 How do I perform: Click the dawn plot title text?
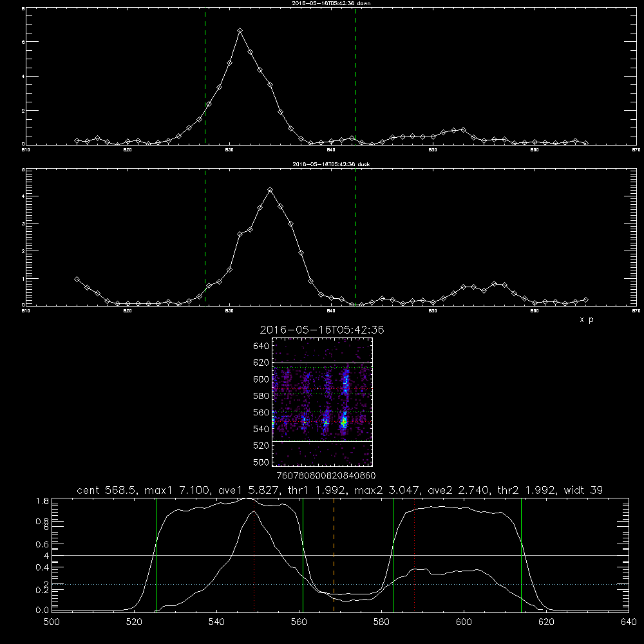[331, 3]
